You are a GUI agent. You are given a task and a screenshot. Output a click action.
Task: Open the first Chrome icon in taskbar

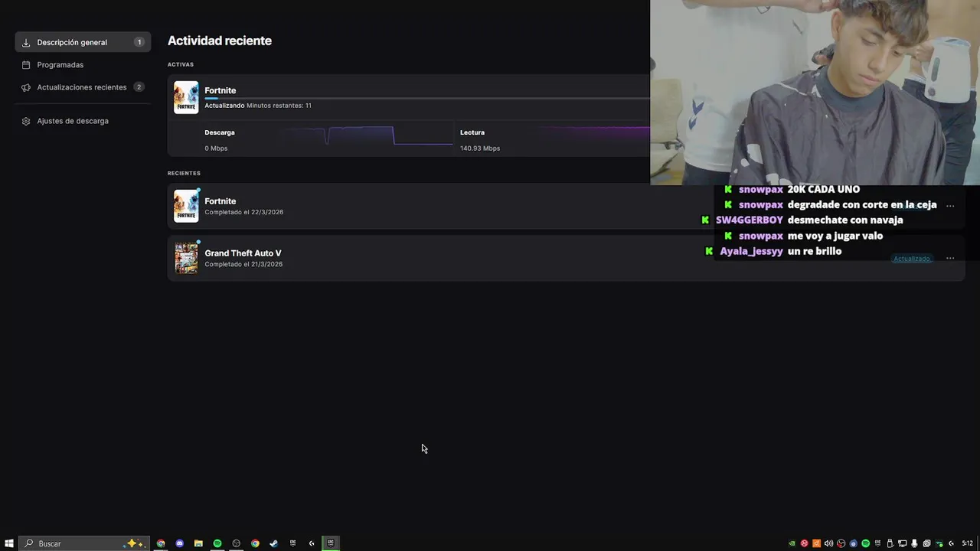click(161, 543)
